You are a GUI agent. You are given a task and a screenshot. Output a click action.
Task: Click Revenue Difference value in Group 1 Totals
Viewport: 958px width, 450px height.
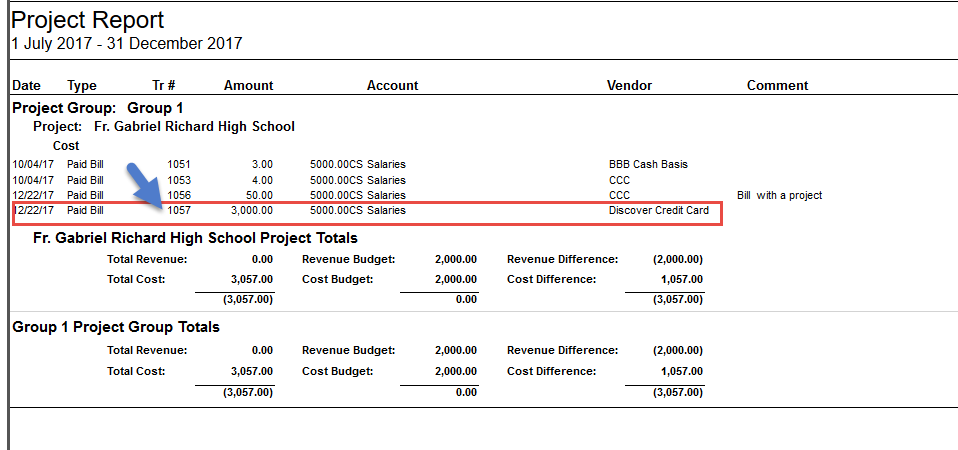pos(678,351)
